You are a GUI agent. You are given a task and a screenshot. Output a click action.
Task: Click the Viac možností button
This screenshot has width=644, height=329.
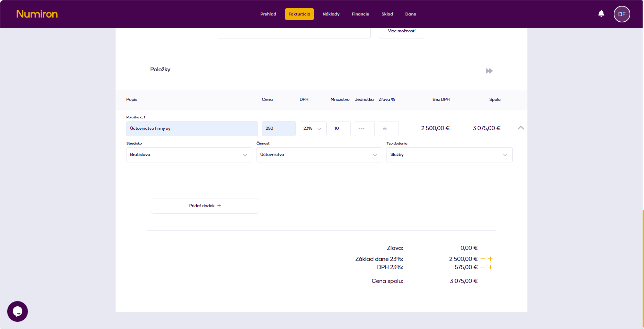point(401,31)
